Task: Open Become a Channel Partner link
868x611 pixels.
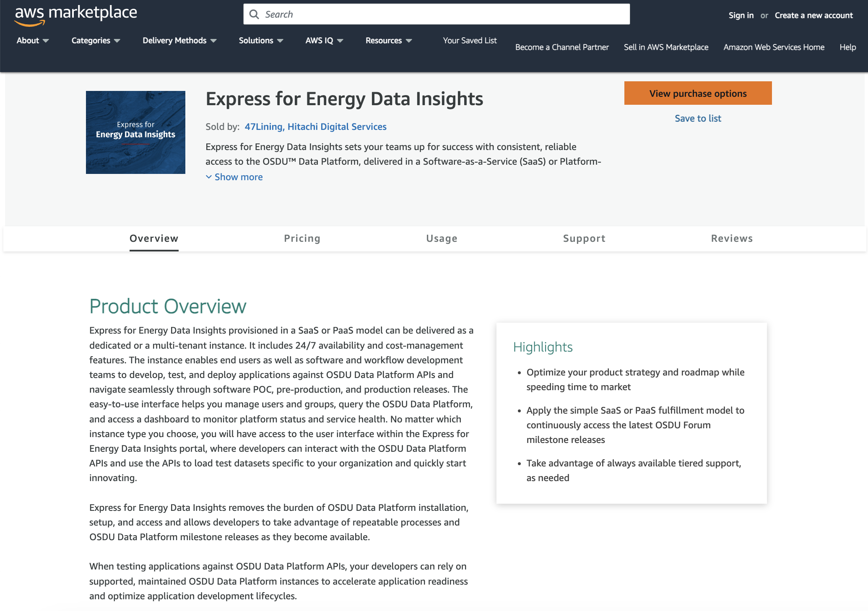Action: coord(562,47)
